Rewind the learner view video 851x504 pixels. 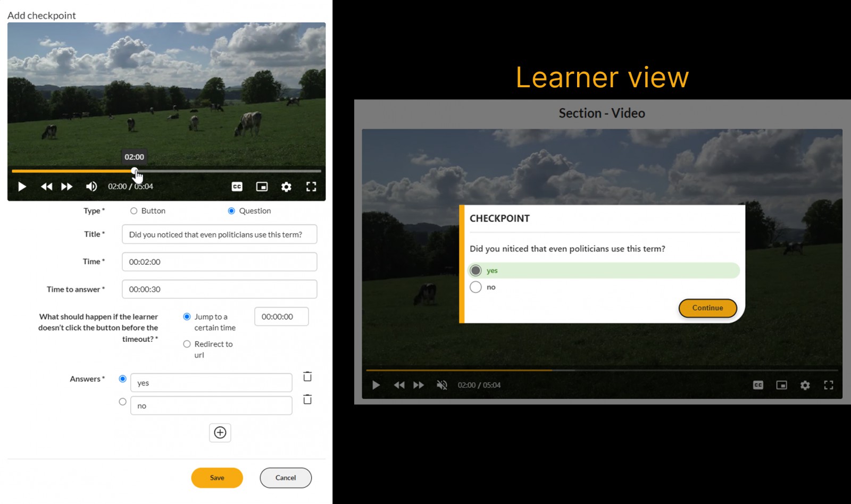point(399,385)
